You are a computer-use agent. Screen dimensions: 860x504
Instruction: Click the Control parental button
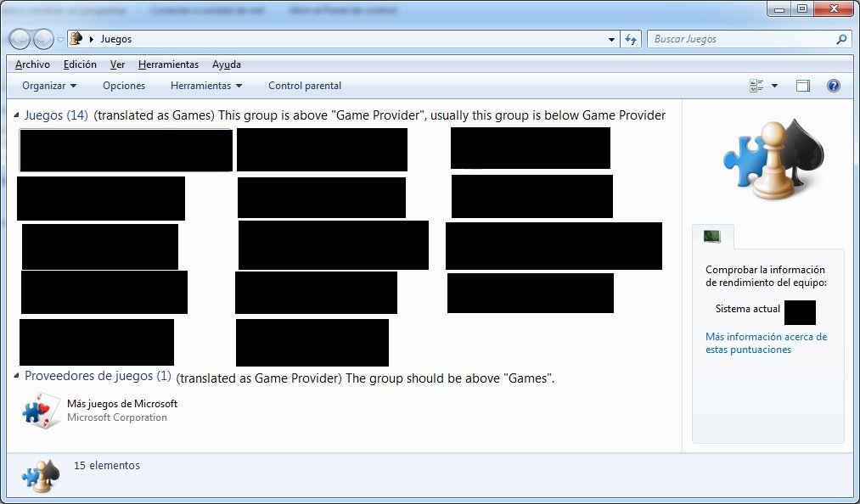tap(305, 86)
